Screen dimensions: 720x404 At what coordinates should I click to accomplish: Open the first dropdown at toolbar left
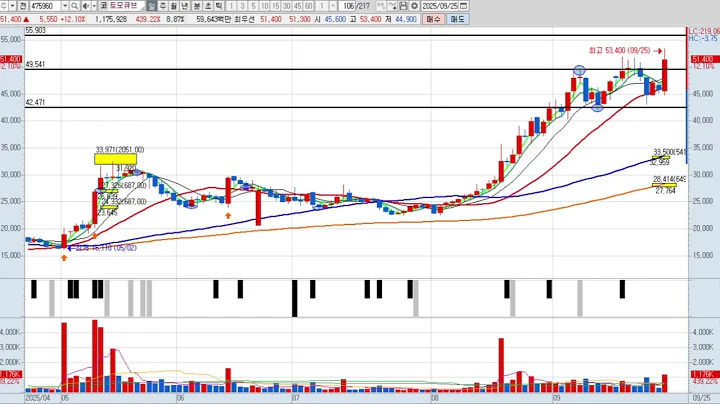[x=12, y=6]
